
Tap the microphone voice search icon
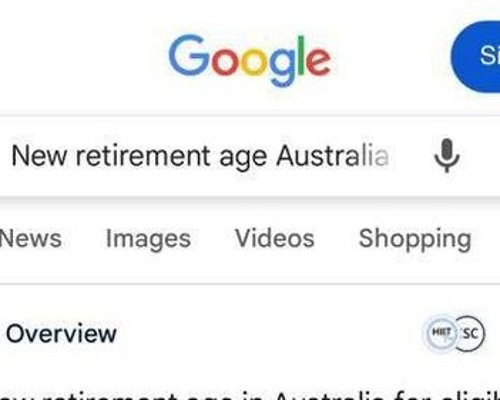coord(447,156)
